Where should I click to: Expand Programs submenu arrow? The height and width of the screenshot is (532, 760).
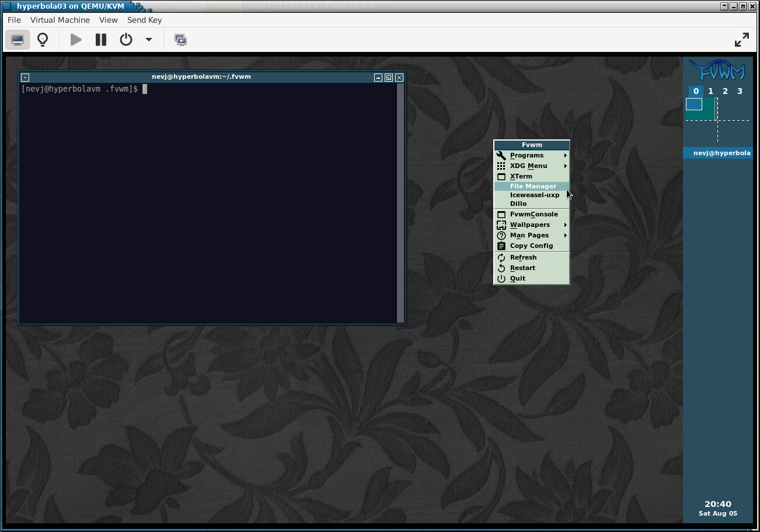[x=565, y=155]
